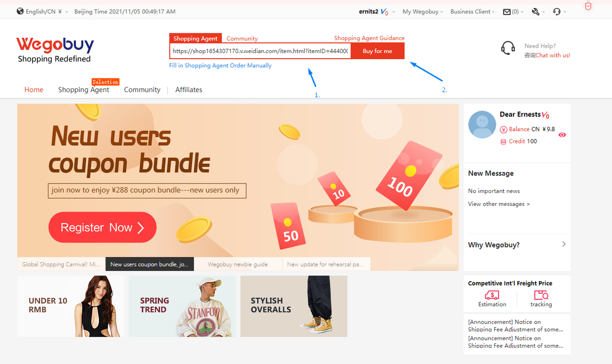612x364 pixels.
Task: Click Fill in Shopping Agent Order Manually
Action: coord(220,65)
